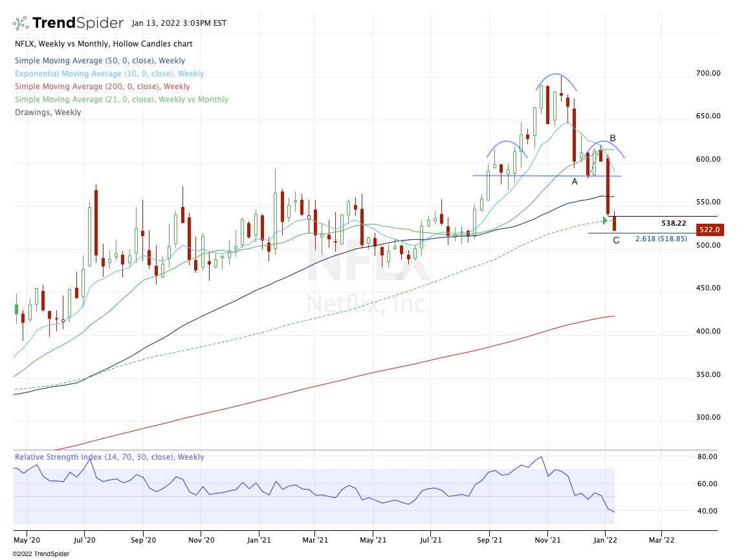
Task: Click the 300.00 price axis label
Action: [x=709, y=417]
